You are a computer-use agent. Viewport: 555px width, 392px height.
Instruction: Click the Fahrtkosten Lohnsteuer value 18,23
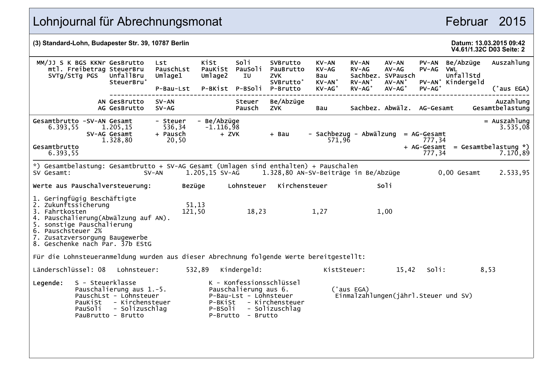coord(256,212)
